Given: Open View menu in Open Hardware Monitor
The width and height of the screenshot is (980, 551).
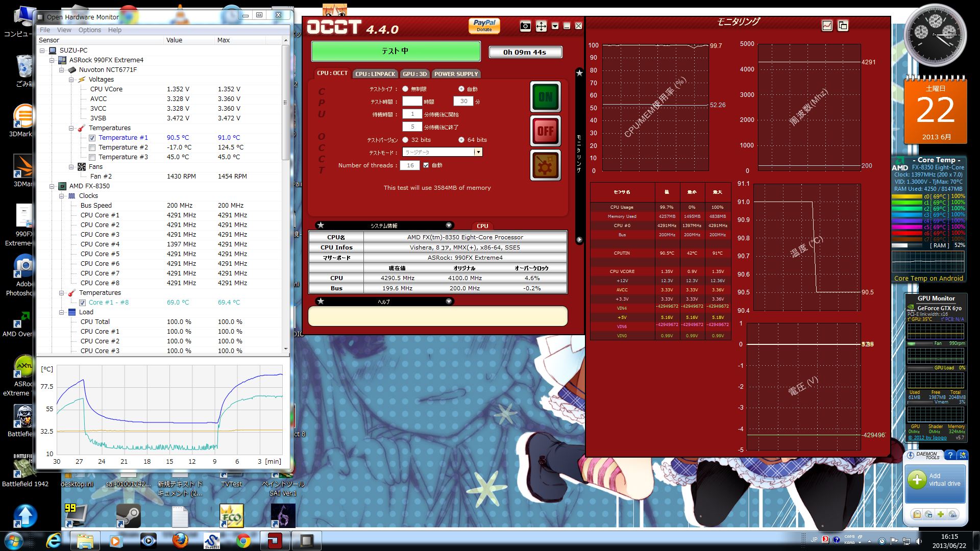Looking at the screenshot, I should [64, 30].
